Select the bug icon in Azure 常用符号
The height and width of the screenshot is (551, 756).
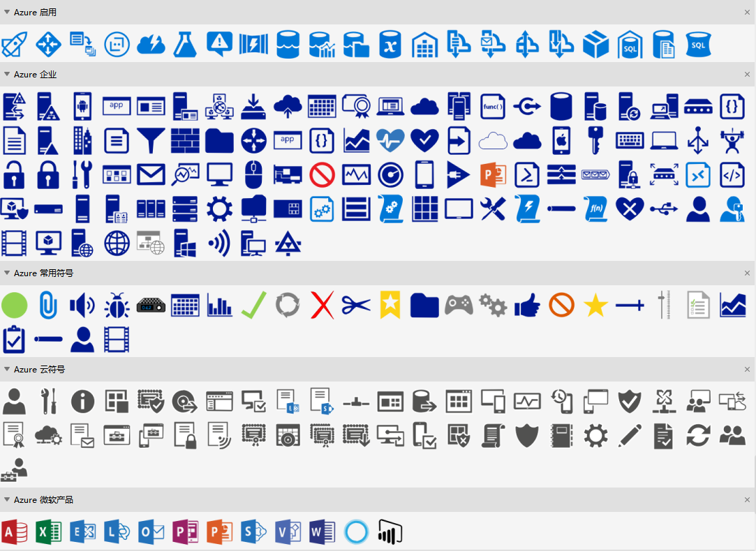tap(117, 305)
